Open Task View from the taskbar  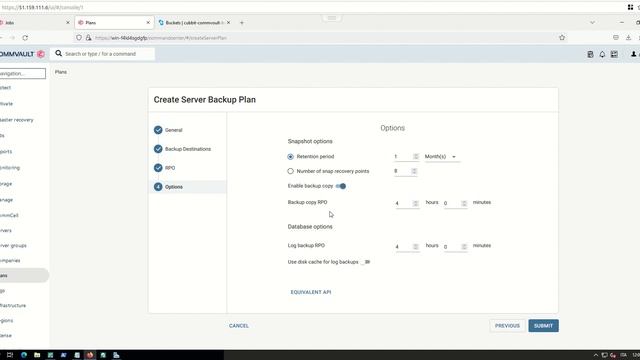[10, 355]
